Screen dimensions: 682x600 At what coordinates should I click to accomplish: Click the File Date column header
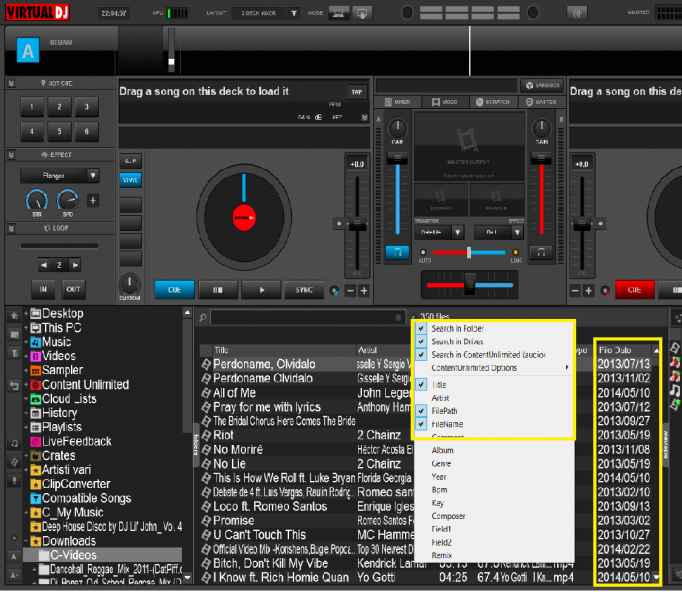pyautogui.click(x=624, y=350)
